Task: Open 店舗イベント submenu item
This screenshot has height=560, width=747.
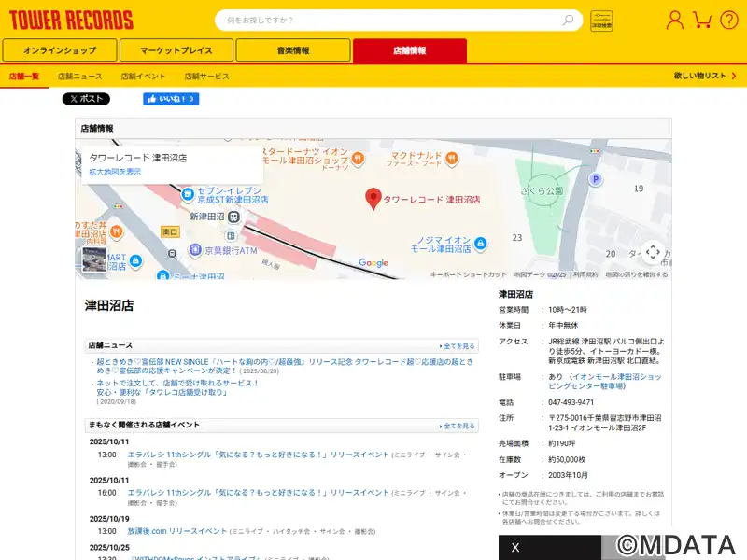Action: [x=143, y=77]
